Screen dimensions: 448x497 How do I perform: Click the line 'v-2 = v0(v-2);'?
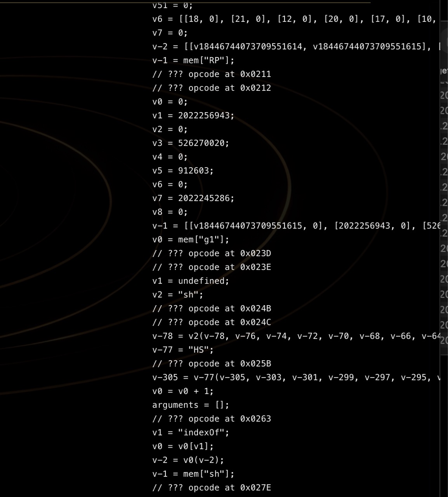coord(188,460)
